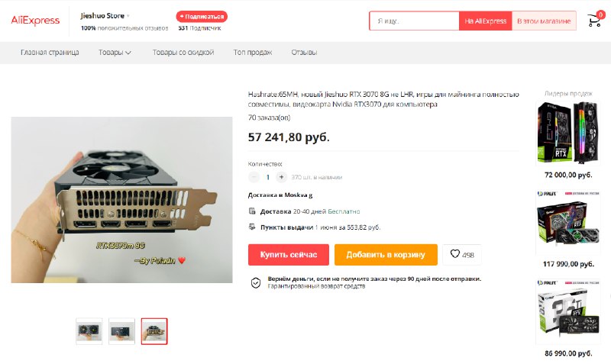Click the pickup points icon
The image size is (611, 364).
[252, 227]
